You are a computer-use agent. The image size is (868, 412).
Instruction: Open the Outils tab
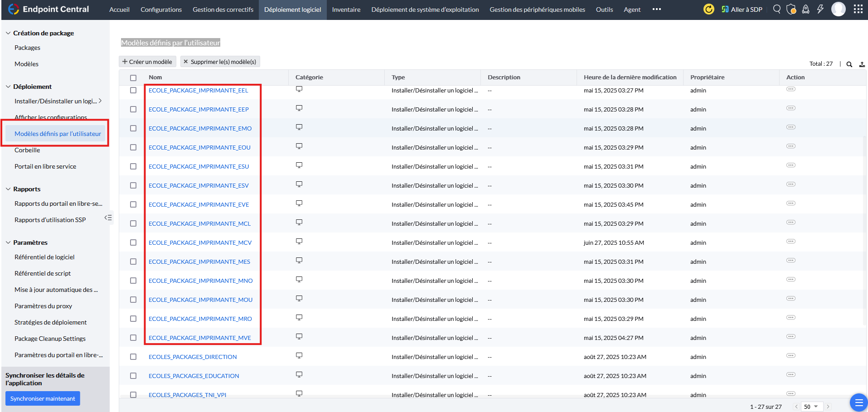click(x=604, y=10)
